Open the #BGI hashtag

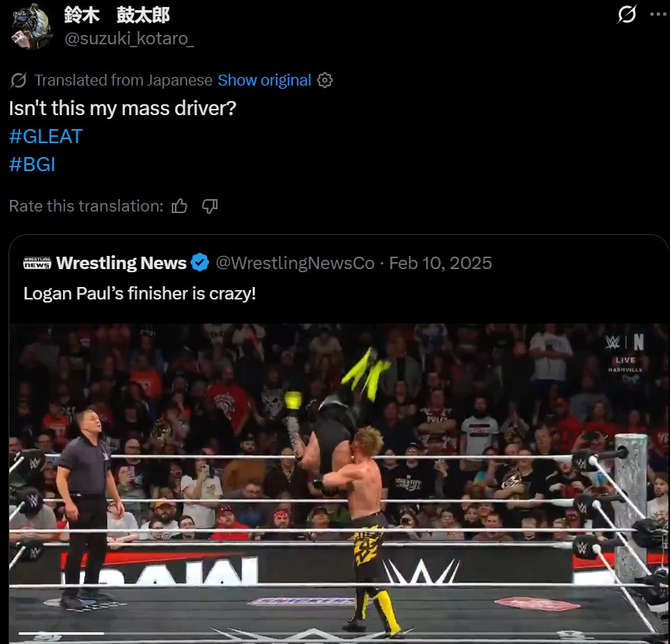pyautogui.click(x=33, y=164)
